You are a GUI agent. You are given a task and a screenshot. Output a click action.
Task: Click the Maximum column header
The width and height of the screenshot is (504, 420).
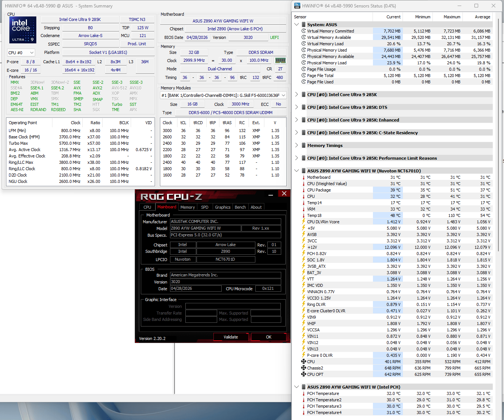(447, 17)
